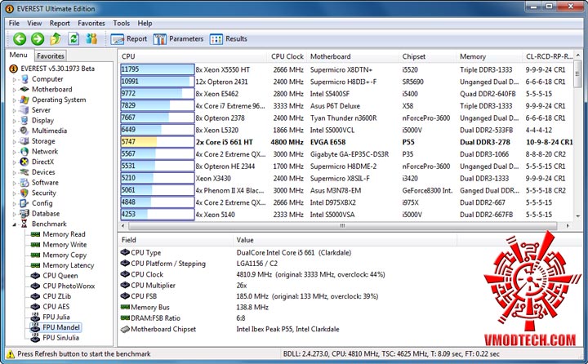
Task: Sort by the Chipset column header
Action: 428,56
